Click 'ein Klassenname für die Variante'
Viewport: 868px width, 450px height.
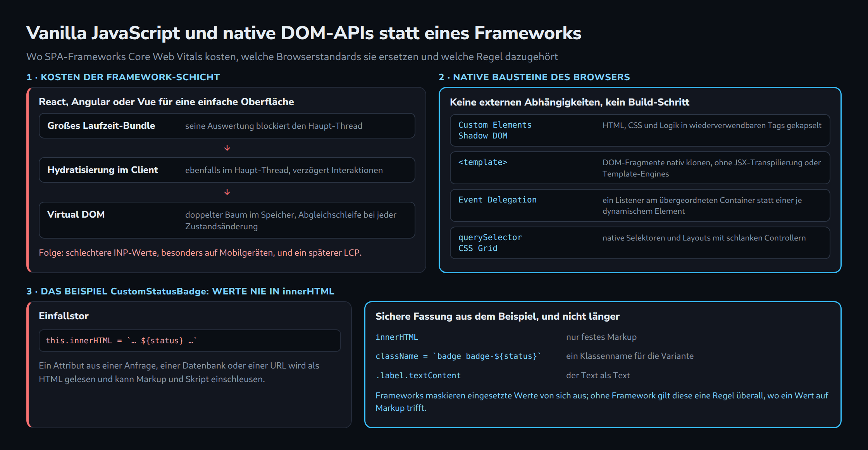630,356
